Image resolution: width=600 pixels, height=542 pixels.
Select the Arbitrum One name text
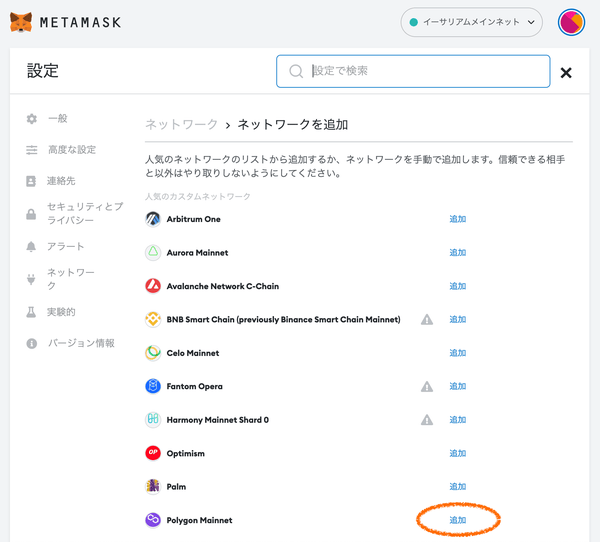pyautogui.click(x=194, y=219)
